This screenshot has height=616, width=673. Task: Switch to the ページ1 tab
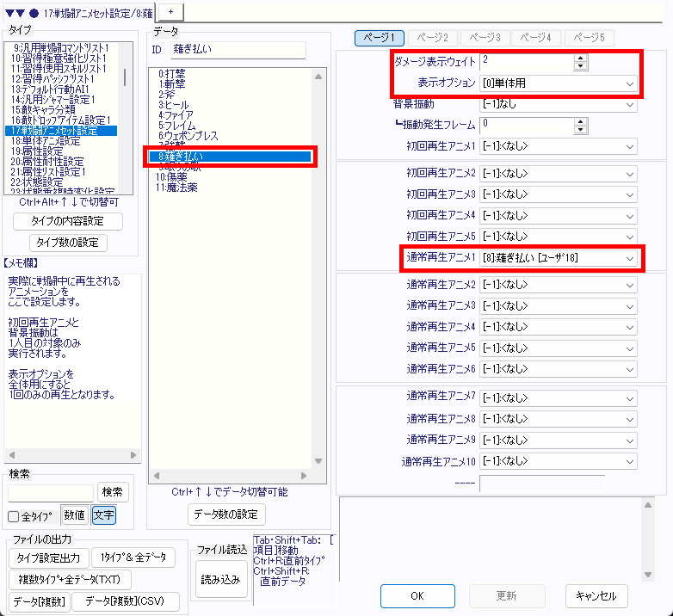[380, 38]
